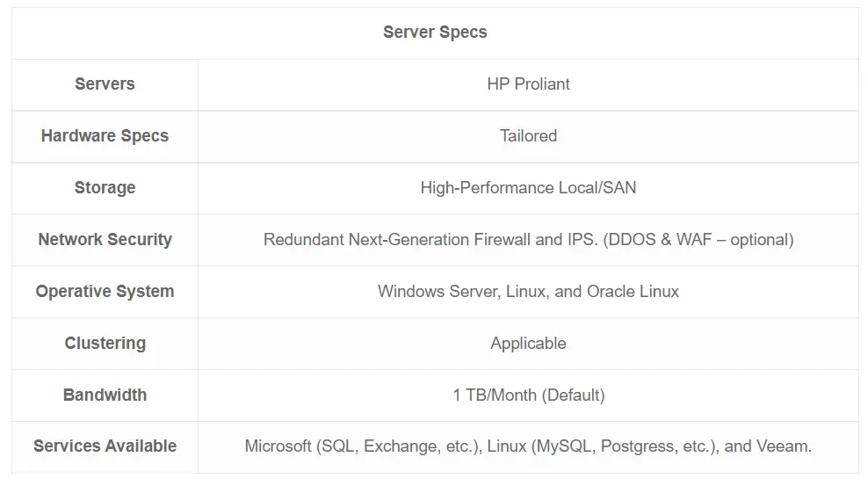Image resolution: width=868 pixels, height=486 pixels.
Task: Select the Bandwidth row label
Action: tap(105, 395)
